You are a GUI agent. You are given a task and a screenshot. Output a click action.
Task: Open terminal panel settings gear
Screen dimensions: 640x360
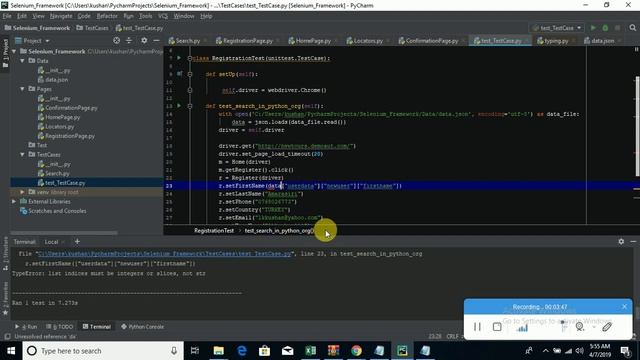tap(621, 242)
